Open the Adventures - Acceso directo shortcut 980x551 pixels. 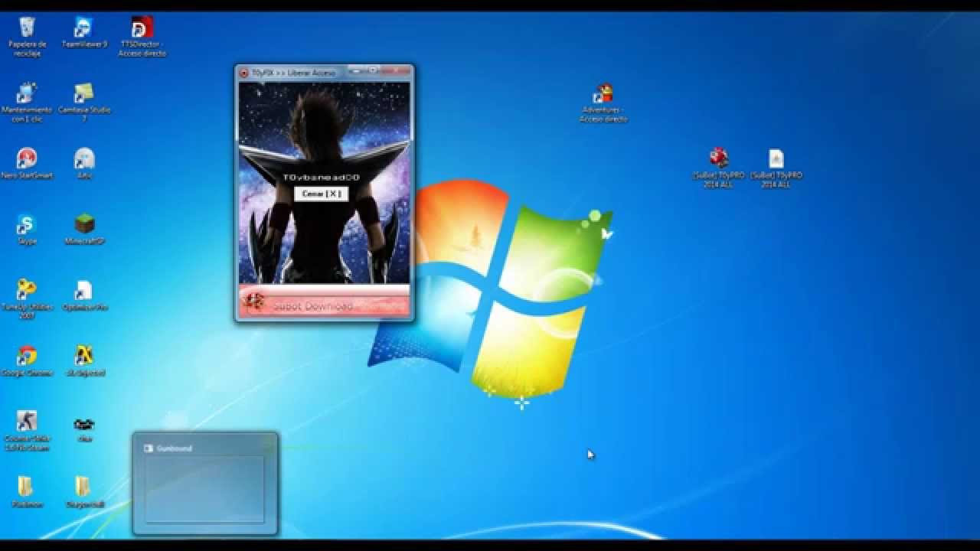603,94
